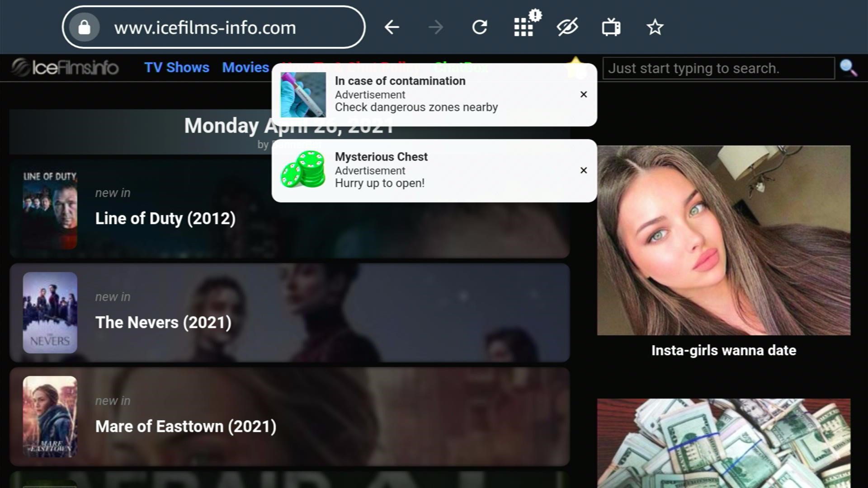
Task: Click the address bar URL
Action: [x=205, y=28]
